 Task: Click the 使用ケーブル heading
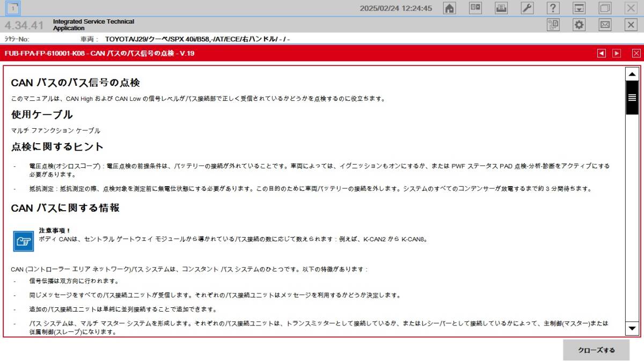(42, 114)
